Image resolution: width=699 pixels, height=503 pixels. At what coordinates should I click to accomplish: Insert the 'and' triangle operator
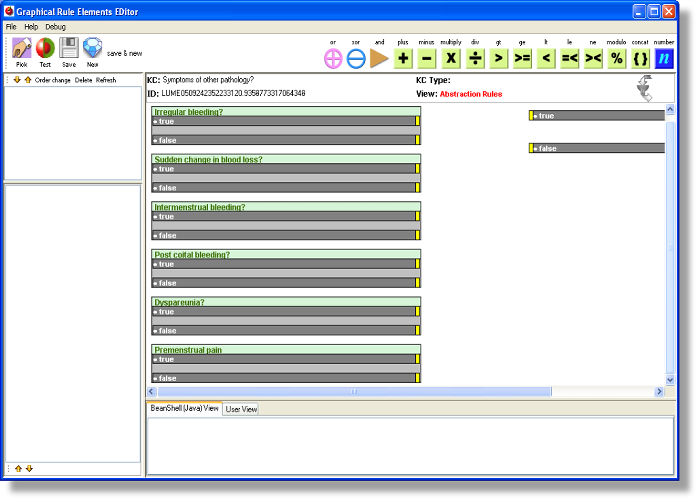(379, 58)
